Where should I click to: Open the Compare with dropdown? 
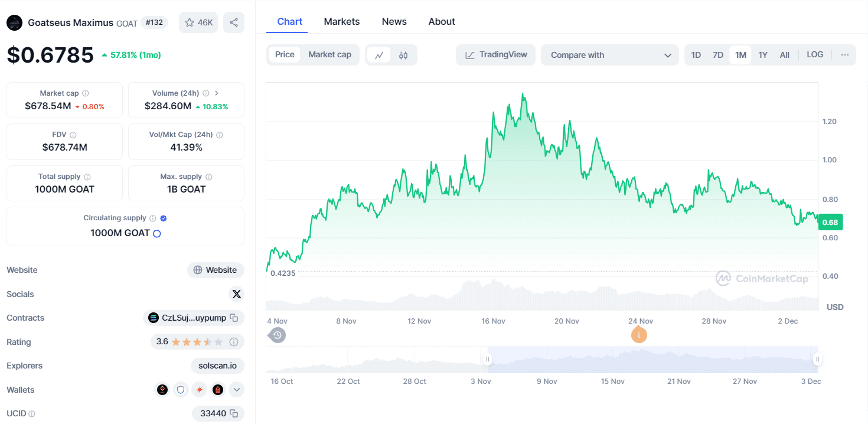(x=611, y=55)
